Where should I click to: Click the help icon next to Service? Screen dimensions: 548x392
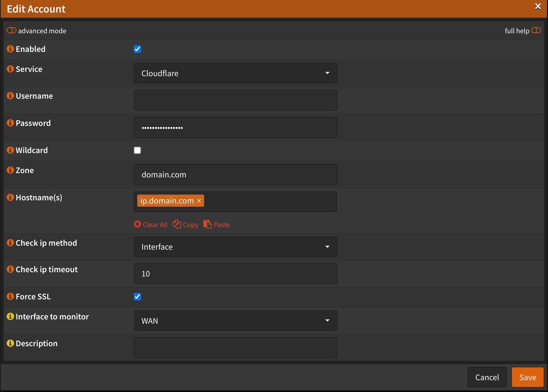pos(10,69)
